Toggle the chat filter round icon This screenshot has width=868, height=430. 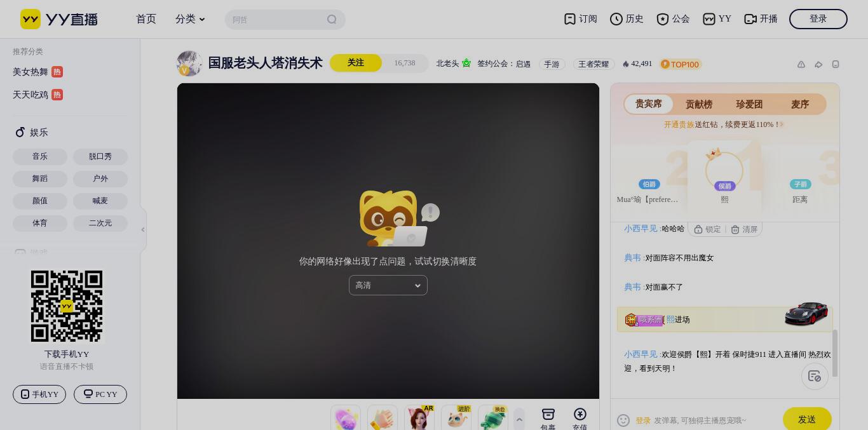(x=815, y=376)
